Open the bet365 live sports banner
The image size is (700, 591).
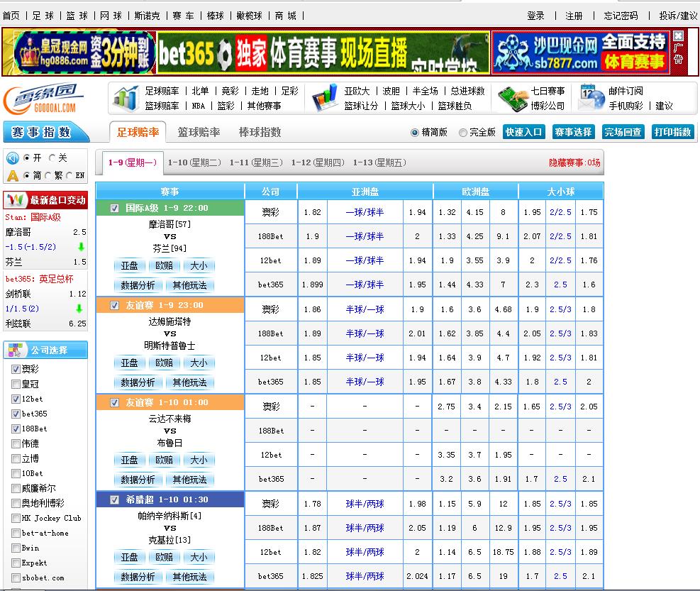pyautogui.click(x=323, y=53)
